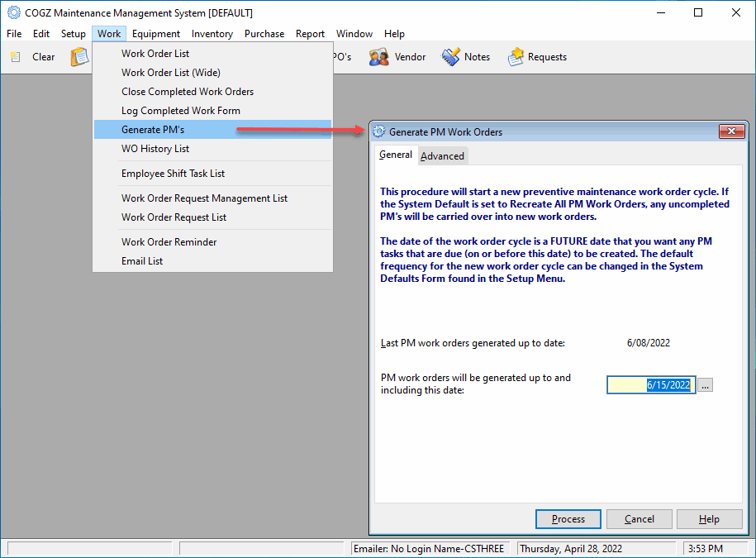Screen dimensions: 756x558
Task: Choose Log Completed Work Form
Action: point(212,111)
